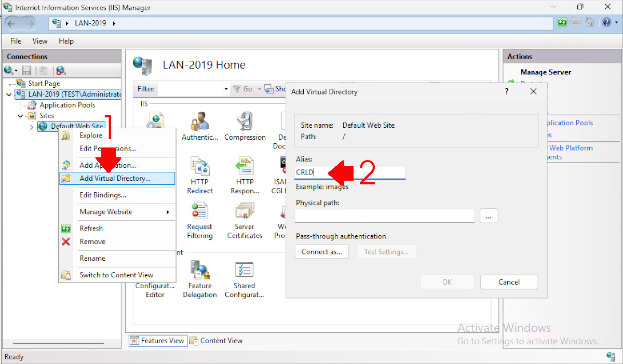The height and width of the screenshot is (364, 623).
Task: Choose Add Application from the context menu
Action: point(117,165)
